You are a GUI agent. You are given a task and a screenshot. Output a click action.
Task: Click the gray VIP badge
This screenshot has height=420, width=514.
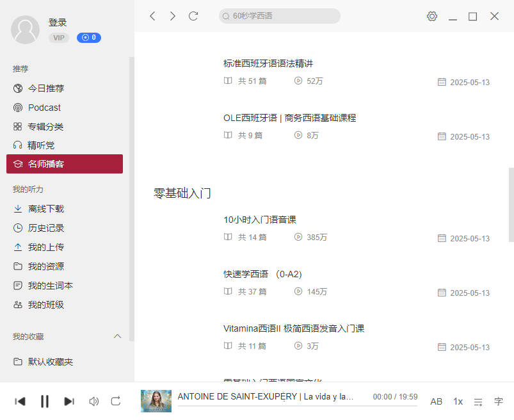pos(59,38)
